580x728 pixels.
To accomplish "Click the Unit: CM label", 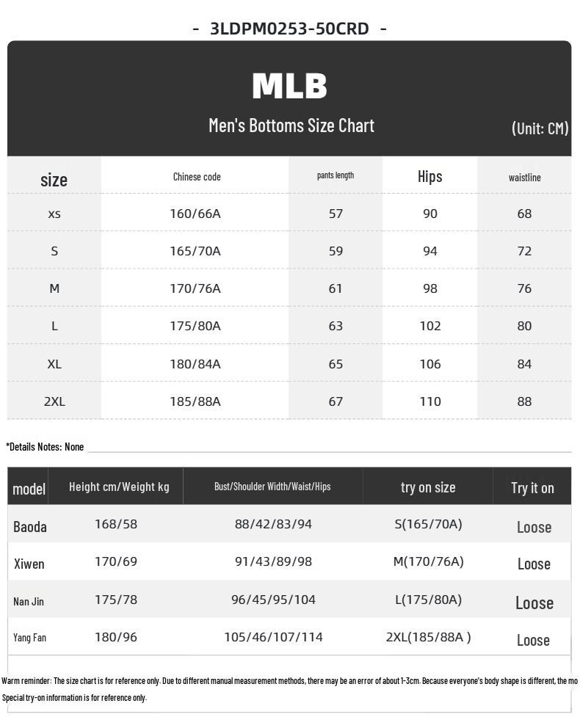I will pyautogui.click(x=540, y=128).
